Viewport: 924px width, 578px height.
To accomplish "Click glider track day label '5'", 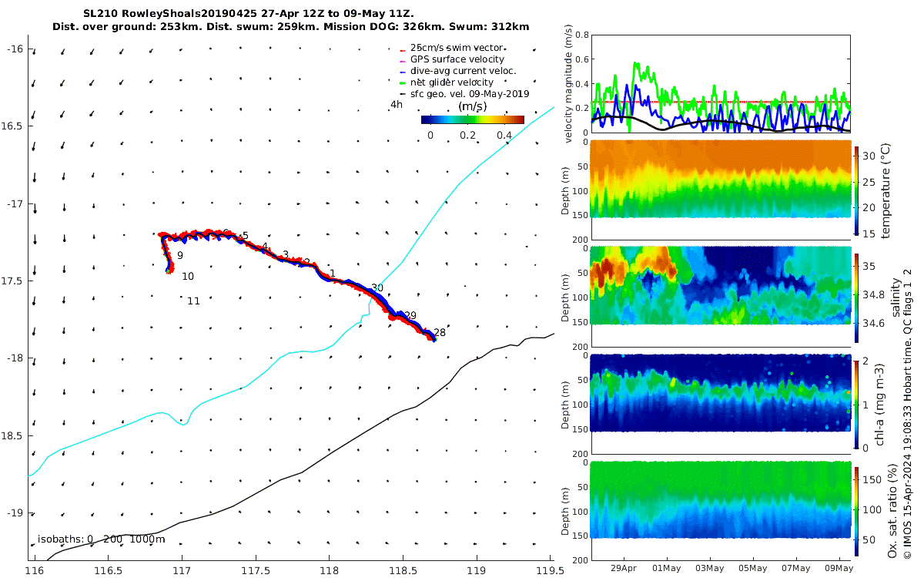I will (246, 236).
